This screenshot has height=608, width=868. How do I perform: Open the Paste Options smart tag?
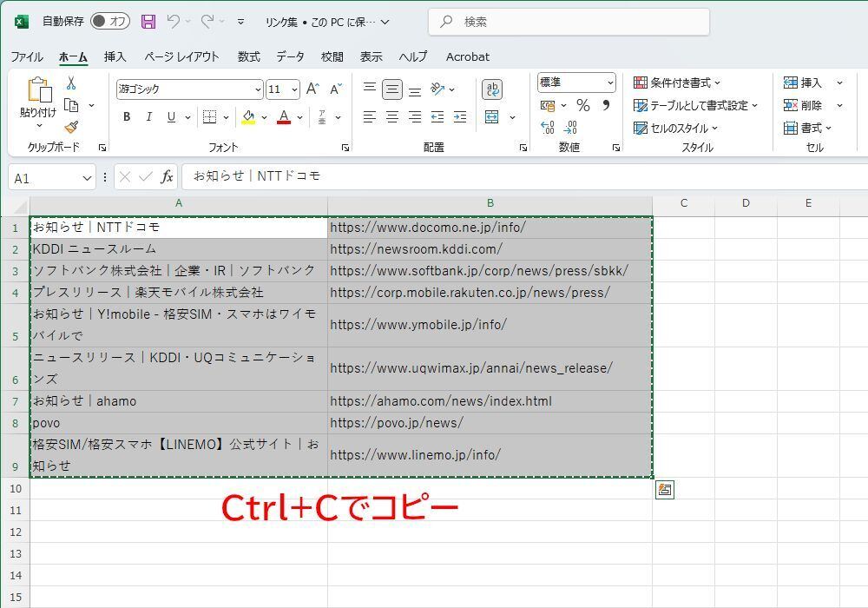coord(665,490)
